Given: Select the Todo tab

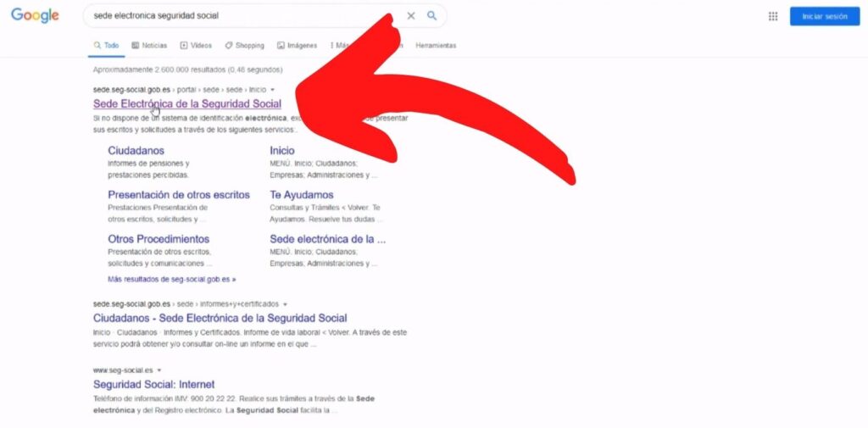Looking at the screenshot, I should point(106,46).
